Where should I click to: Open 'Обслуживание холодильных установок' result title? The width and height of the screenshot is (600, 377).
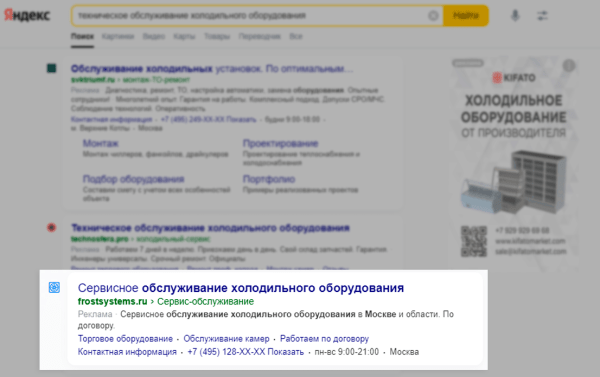pyautogui.click(x=212, y=69)
